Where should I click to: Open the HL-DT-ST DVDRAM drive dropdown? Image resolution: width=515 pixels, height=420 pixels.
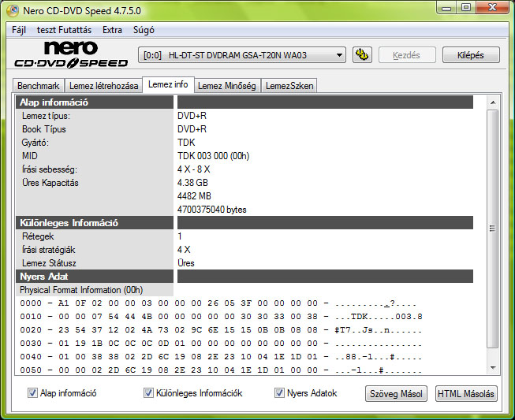[242, 55]
